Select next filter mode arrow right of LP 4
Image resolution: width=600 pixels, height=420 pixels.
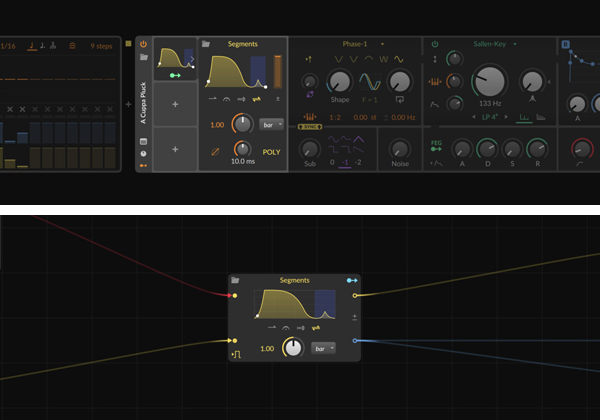click(x=506, y=117)
